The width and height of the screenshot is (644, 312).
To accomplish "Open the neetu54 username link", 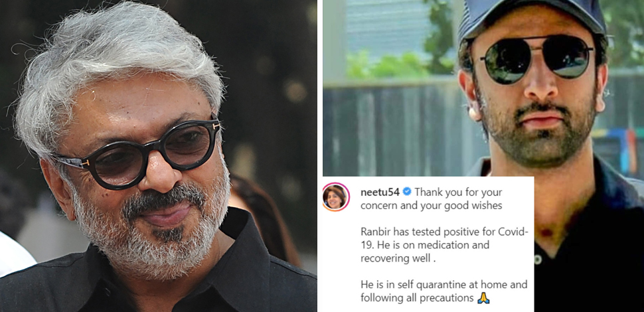I will [380, 192].
